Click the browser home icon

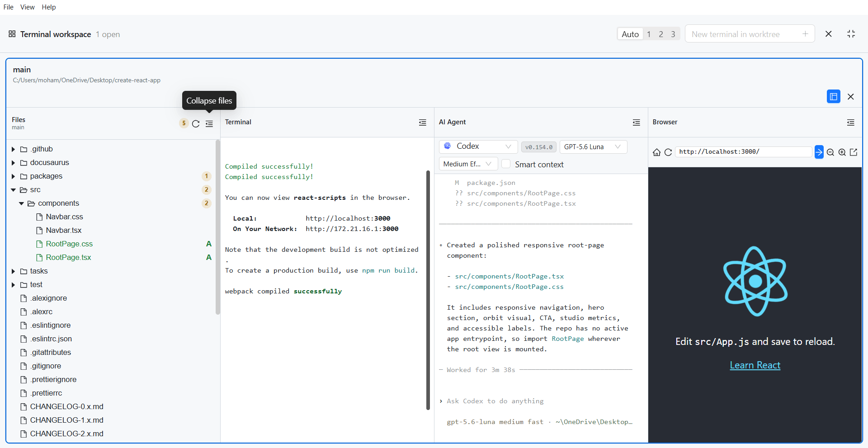tap(656, 152)
